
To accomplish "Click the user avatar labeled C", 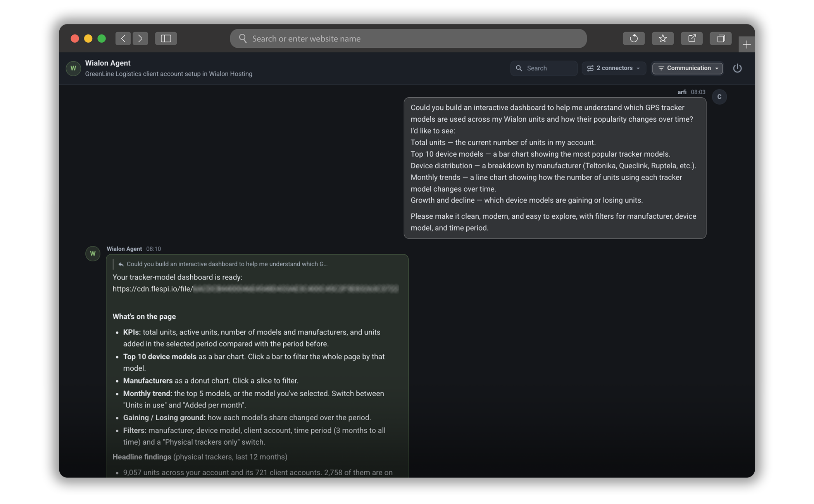I will (719, 97).
